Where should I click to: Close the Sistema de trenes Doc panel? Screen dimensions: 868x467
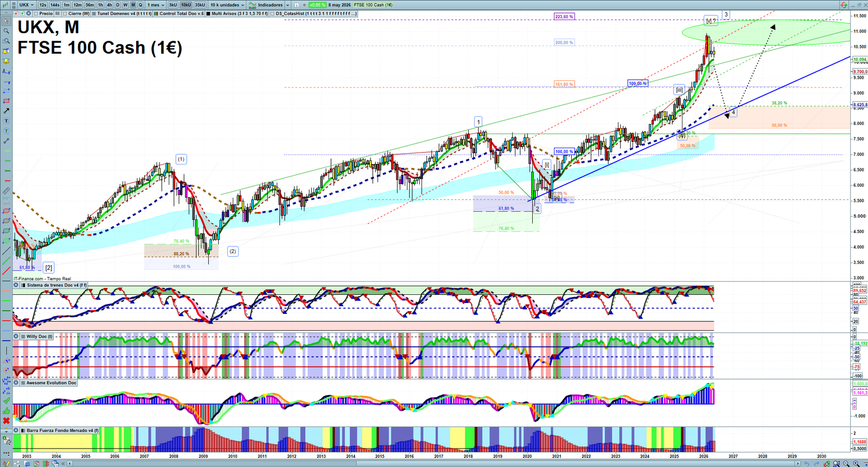(16, 285)
